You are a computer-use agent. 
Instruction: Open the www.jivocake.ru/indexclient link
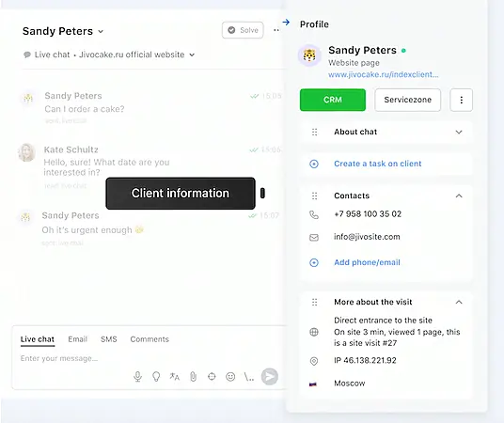(383, 74)
